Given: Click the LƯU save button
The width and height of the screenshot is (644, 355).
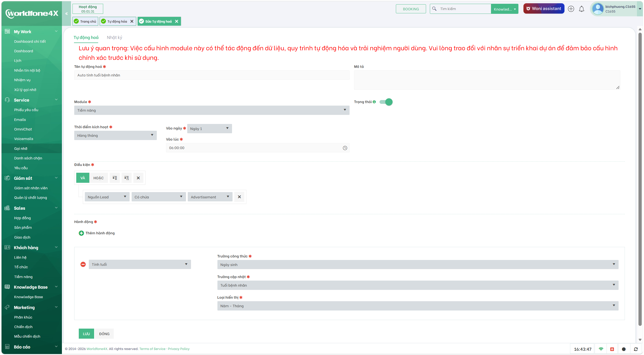Looking at the screenshot, I should [86, 334].
